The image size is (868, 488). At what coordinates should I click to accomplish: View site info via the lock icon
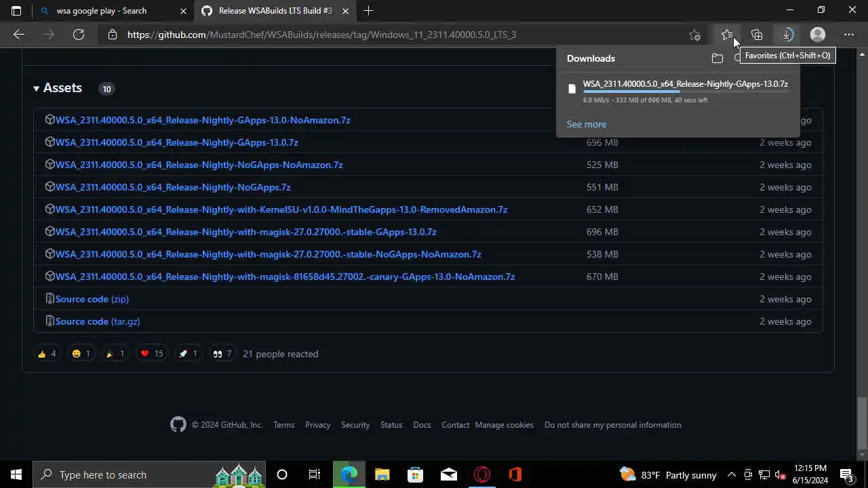[113, 35]
